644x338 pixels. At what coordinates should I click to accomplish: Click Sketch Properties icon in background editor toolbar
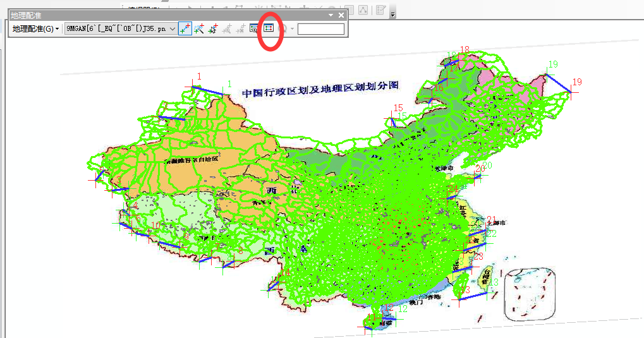tap(363, 10)
